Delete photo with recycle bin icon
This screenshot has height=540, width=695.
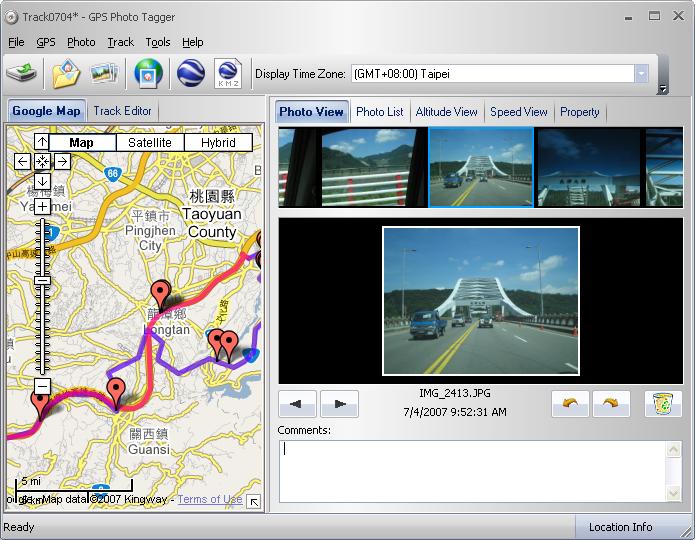pos(663,404)
